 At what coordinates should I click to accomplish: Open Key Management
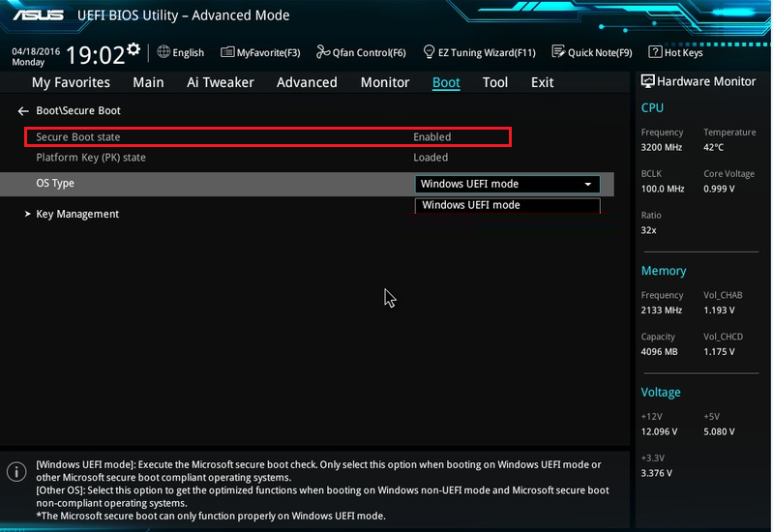tap(77, 214)
